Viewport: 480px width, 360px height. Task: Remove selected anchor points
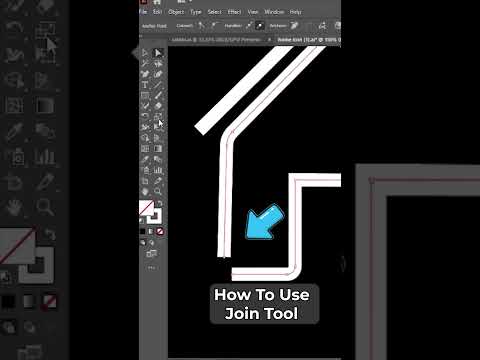tap(294, 25)
